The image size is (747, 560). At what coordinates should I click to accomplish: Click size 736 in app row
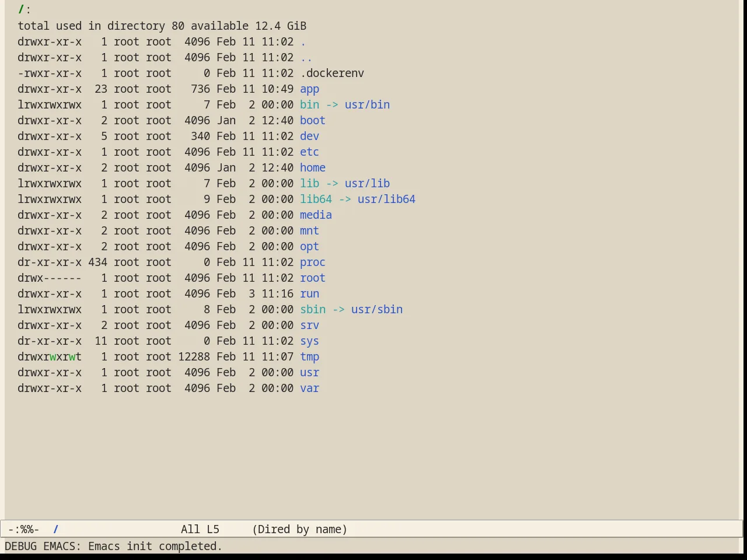[200, 89]
